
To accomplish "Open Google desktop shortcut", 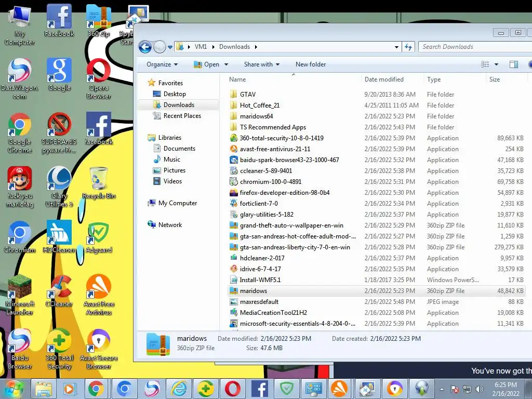I will pyautogui.click(x=59, y=75).
